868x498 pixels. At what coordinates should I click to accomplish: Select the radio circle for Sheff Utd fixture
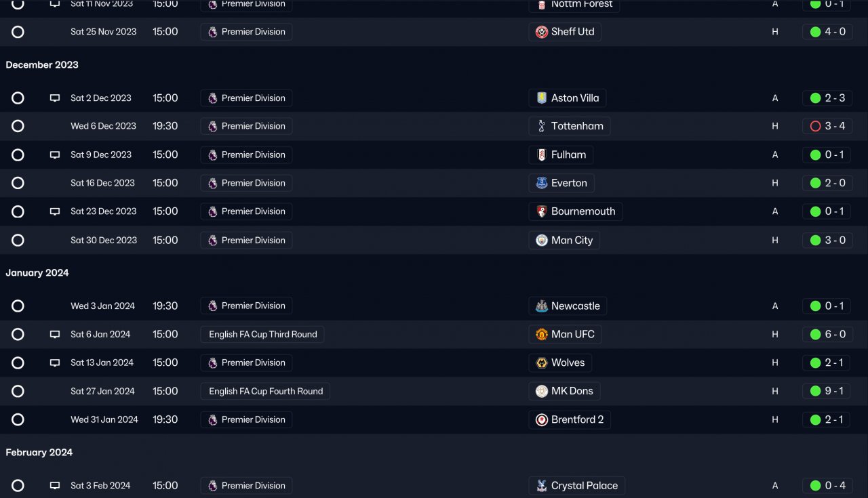pyautogui.click(x=18, y=32)
